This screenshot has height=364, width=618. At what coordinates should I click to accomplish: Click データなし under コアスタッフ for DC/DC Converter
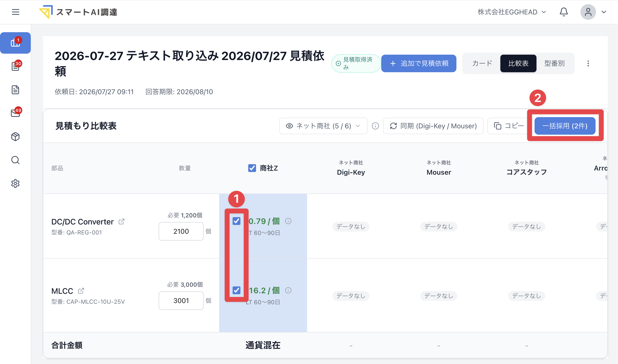click(x=526, y=226)
